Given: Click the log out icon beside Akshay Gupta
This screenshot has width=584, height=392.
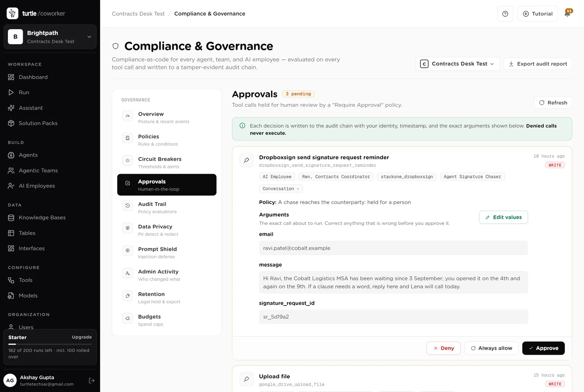Looking at the screenshot, I should pos(92,380).
